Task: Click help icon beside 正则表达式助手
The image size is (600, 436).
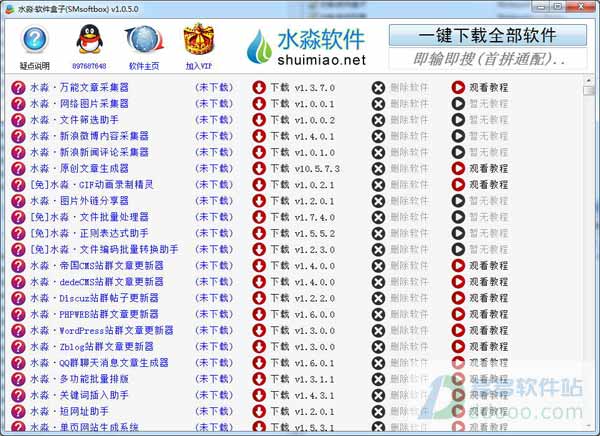Action: pyautogui.click(x=18, y=233)
